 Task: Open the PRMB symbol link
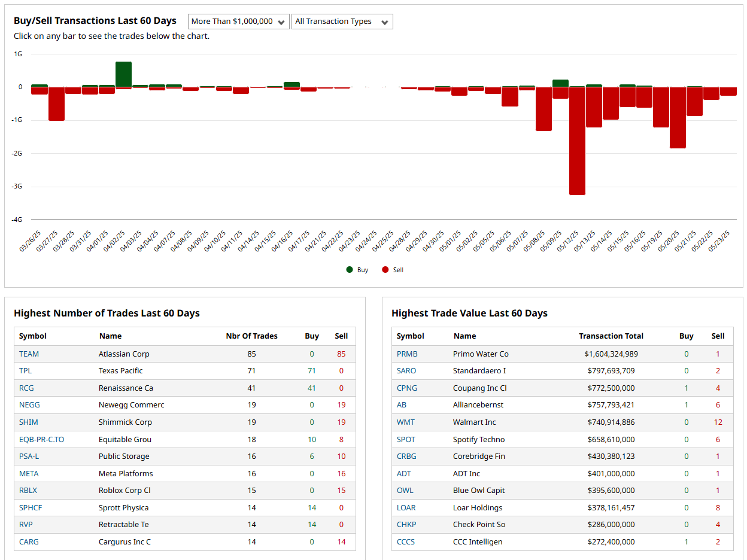click(x=407, y=354)
